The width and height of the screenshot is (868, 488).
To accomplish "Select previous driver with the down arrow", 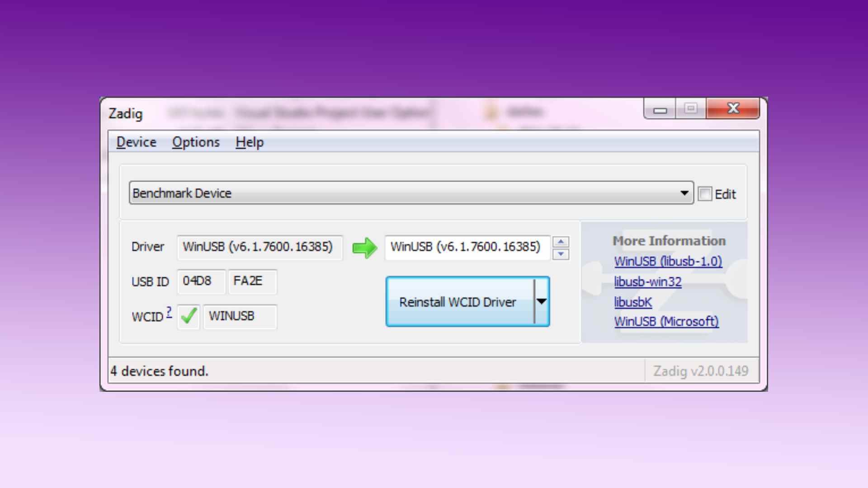I will (561, 254).
